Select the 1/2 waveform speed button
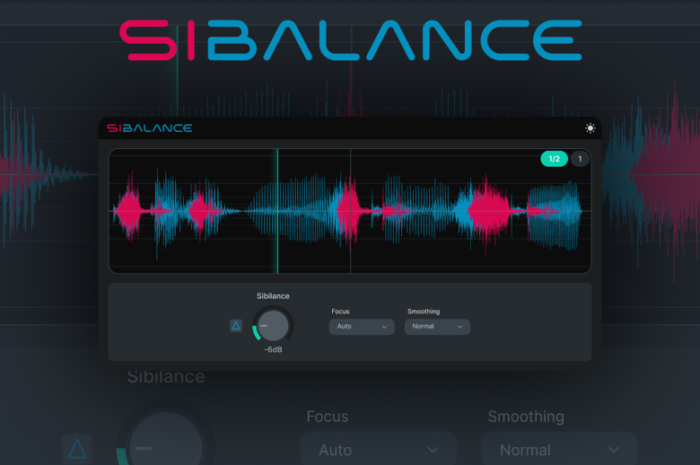Viewport: 700px width, 465px height. click(554, 159)
